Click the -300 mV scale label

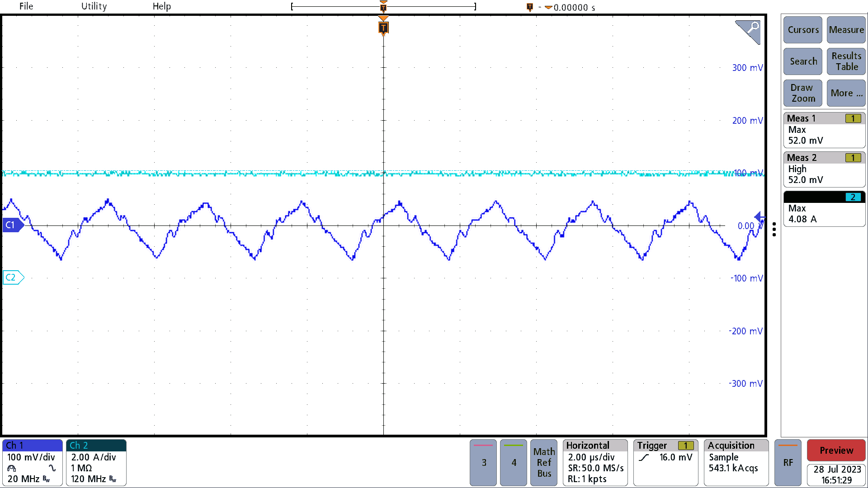coord(745,384)
